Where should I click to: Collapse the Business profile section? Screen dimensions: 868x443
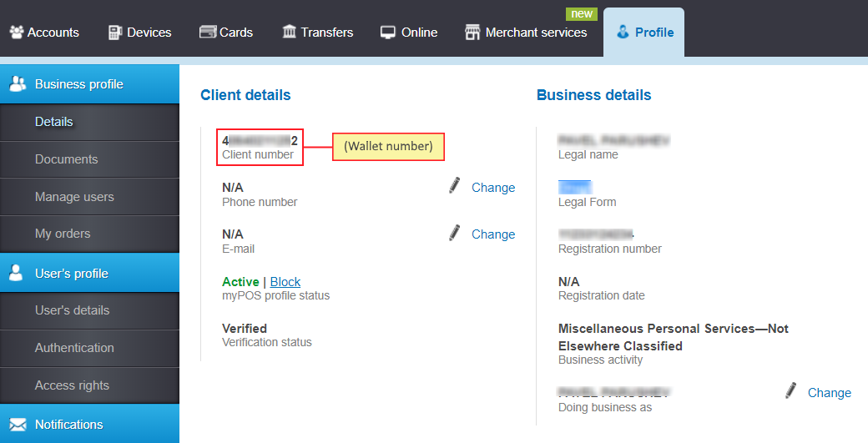(x=89, y=84)
